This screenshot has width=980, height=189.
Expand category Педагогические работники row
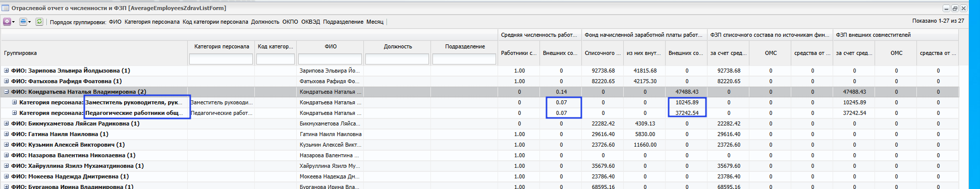(15, 113)
